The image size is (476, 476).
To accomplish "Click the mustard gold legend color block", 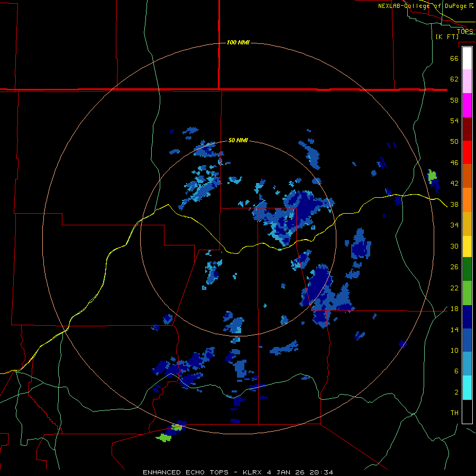I will (467, 224).
